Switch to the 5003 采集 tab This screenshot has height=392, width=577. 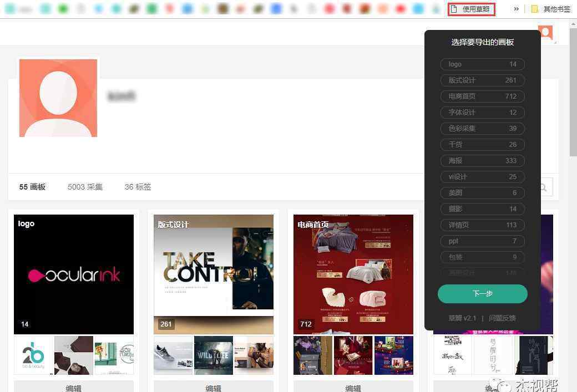[x=85, y=187]
